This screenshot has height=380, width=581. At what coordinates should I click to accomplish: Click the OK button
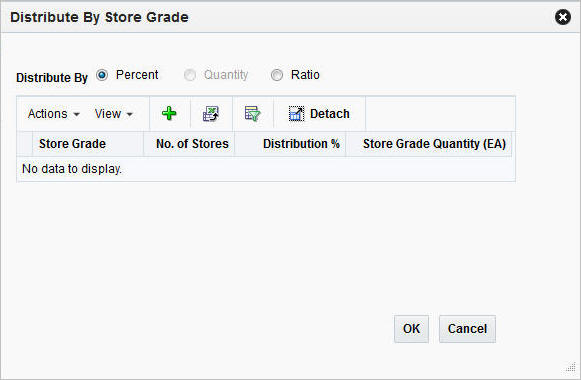(411, 329)
